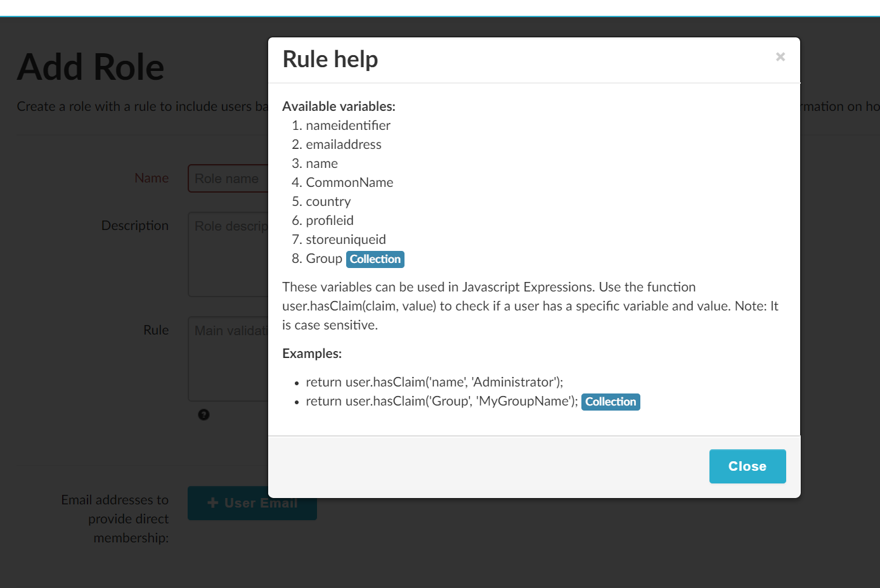The height and width of the screenshot is (588, 880).
Task: Select the Main validation rule text box
Action: pyautogui.click(x=228, y=358)
